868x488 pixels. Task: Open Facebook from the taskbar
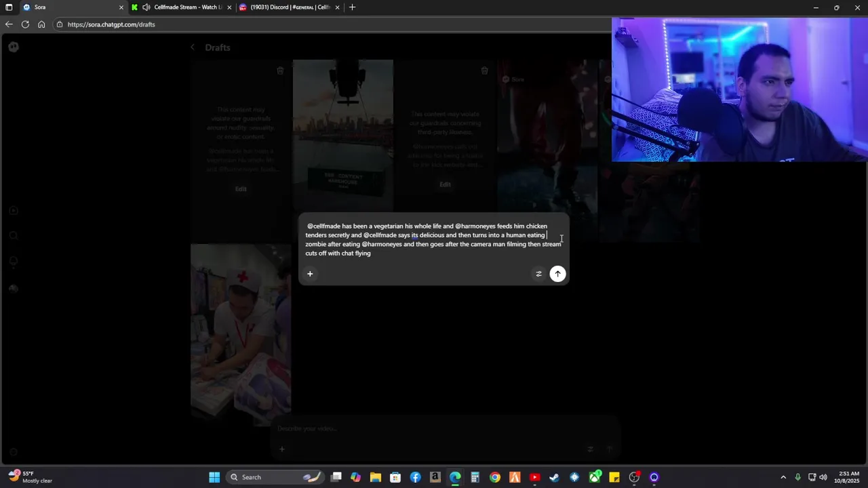(415, 477)
